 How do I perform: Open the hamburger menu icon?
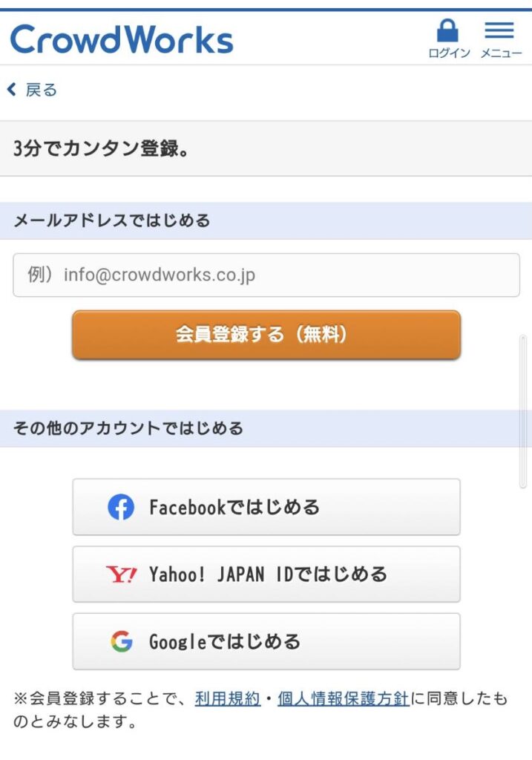tap(499, 30)
